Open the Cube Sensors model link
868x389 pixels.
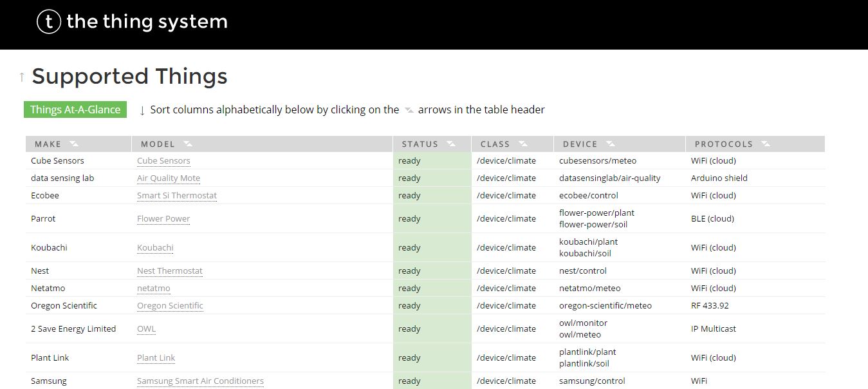point(163,161)
